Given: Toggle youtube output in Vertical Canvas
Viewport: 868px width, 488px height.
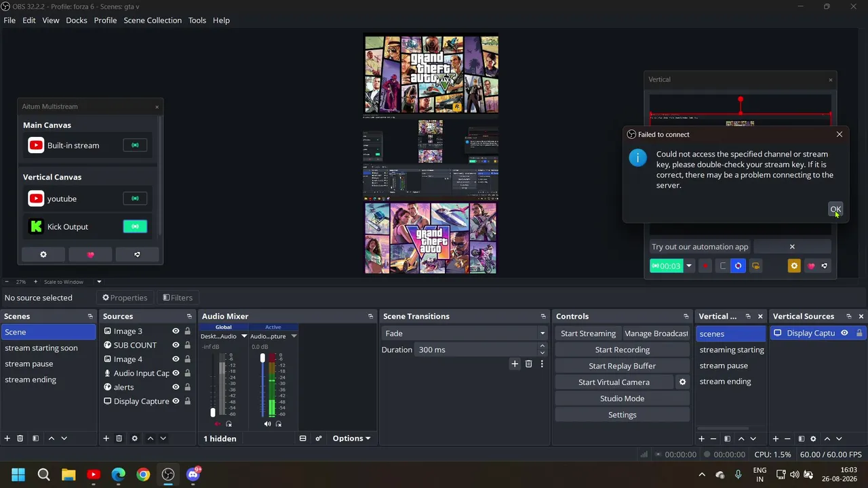Looking at the screenshot, I should point(135,199).
